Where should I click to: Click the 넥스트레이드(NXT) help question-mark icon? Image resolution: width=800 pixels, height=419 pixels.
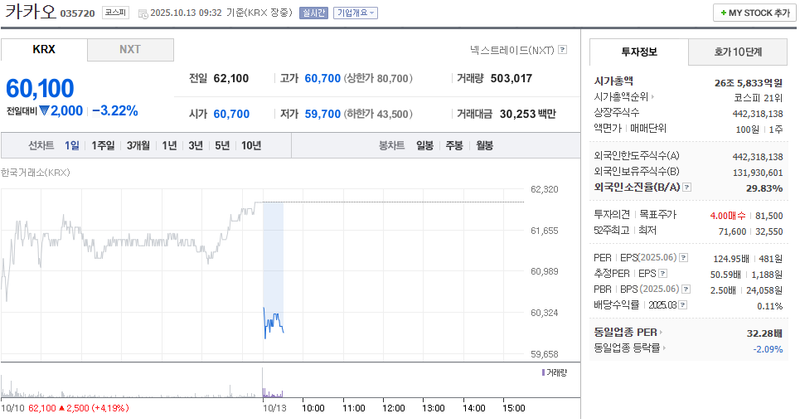click(563, 49)
